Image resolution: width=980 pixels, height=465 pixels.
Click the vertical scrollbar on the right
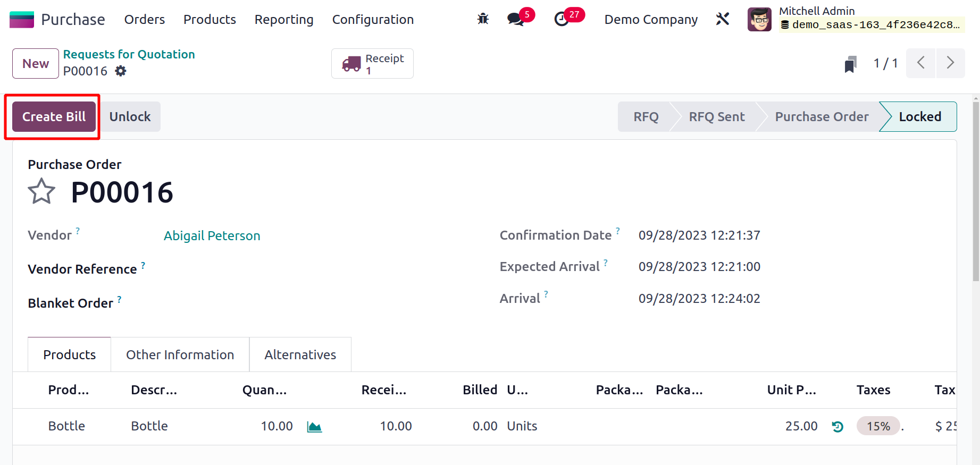click(x=975, y=191)
